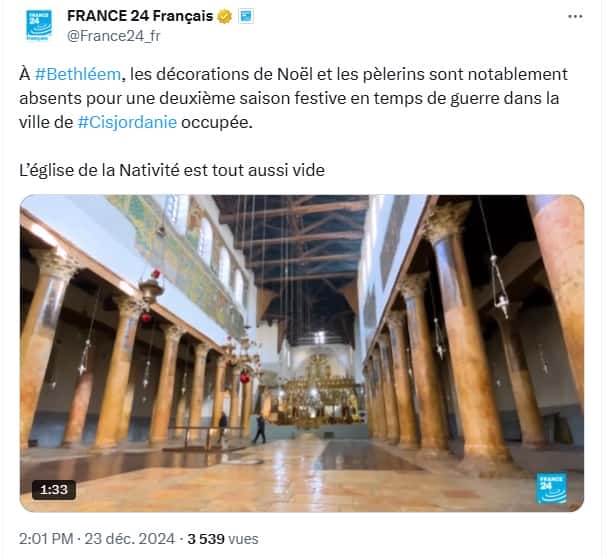
Task: Click the 23 déc. 2024 date
Action: click(x=130, y=538)
